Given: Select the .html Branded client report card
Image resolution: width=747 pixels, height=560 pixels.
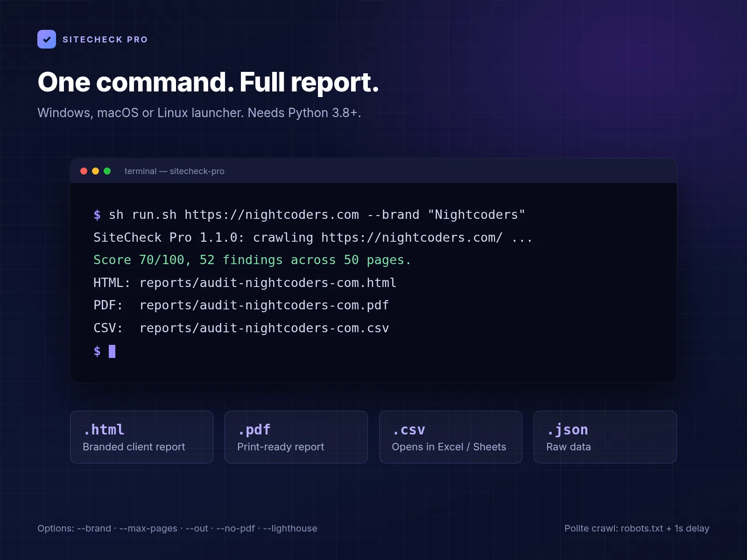Looking at the screenshot, I should click(141, 437).
